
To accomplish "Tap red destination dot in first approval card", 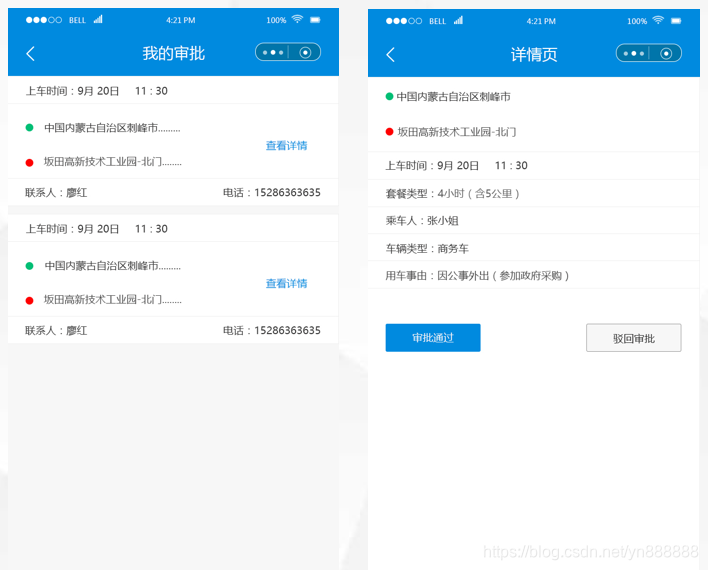I will point(29,163).
